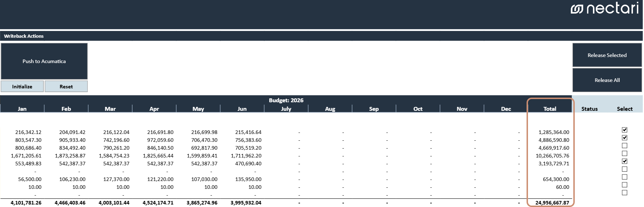Select the March cell 790,261.20
Screen dimensions: 644x207
click(x=116, y=148)
